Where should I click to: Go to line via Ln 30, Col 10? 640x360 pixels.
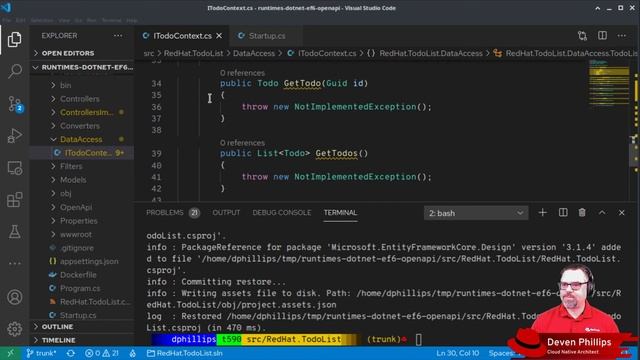(x=458, y=353)
